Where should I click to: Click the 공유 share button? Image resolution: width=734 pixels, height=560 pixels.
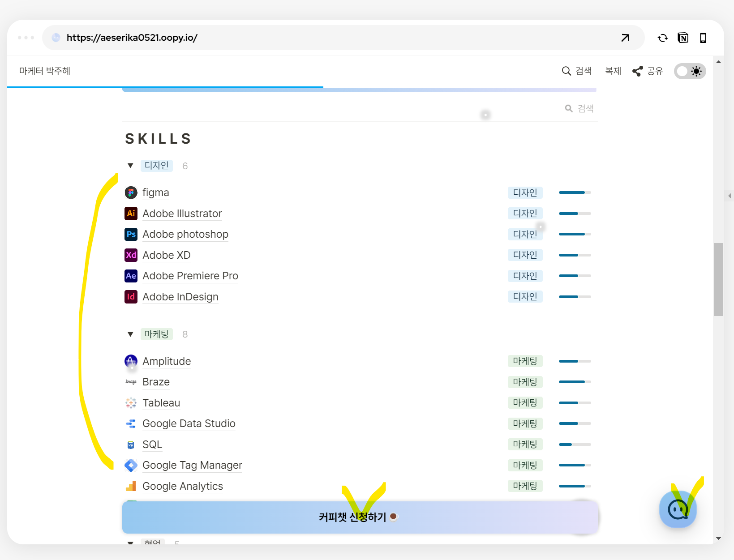(x=648, y=71)
